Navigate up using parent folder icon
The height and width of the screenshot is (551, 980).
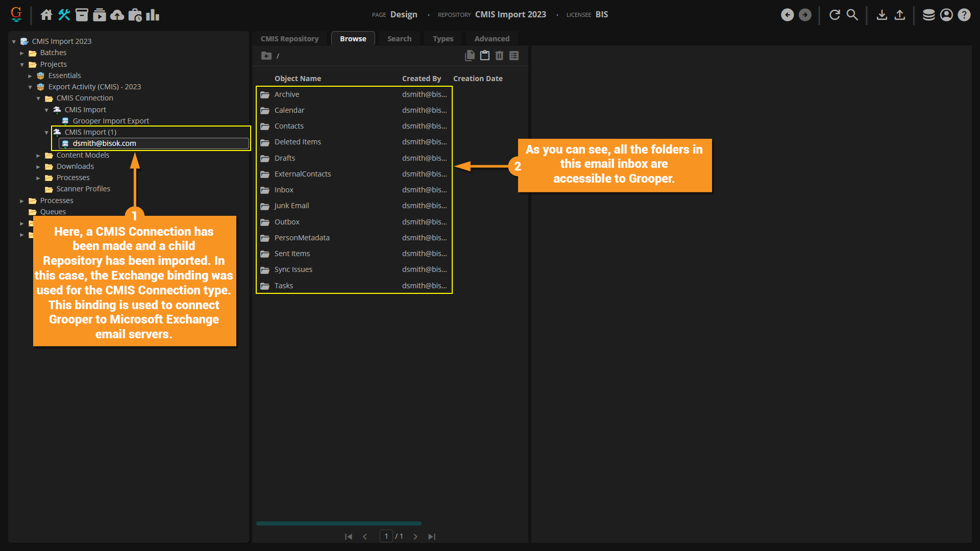(x=266, y=56)
